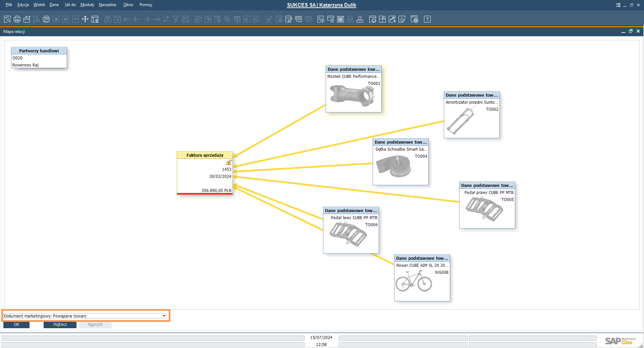
Task: Select the Faktura sprzedaży 1453 node
Action: [205, 173]
